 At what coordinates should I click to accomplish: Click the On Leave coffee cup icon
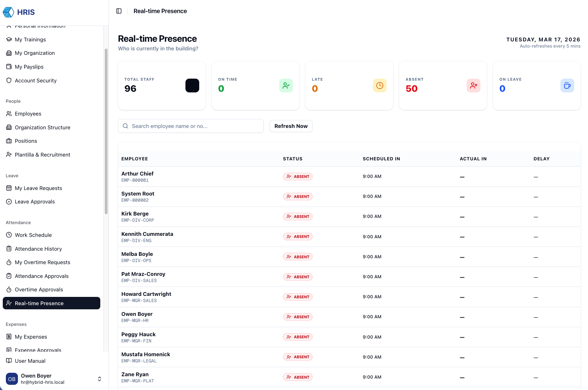567,86
